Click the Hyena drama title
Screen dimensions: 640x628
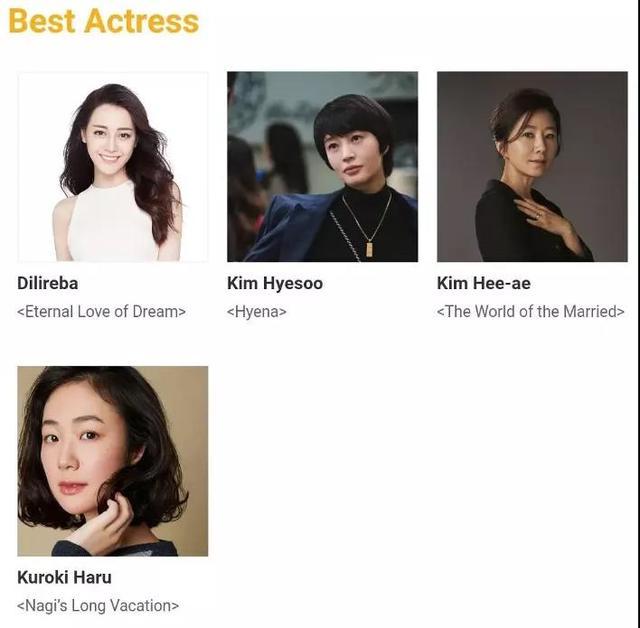pyautogui.click(x=257, y=312)
